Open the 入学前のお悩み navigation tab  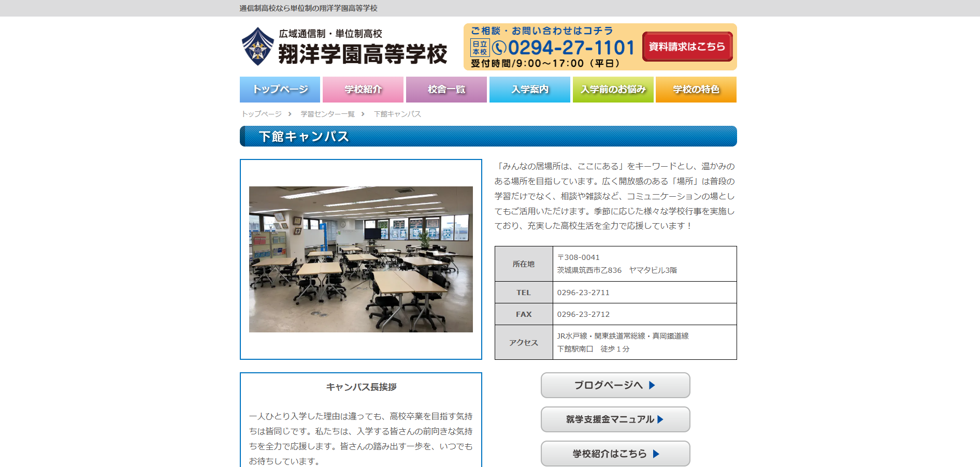pos(613,90)
